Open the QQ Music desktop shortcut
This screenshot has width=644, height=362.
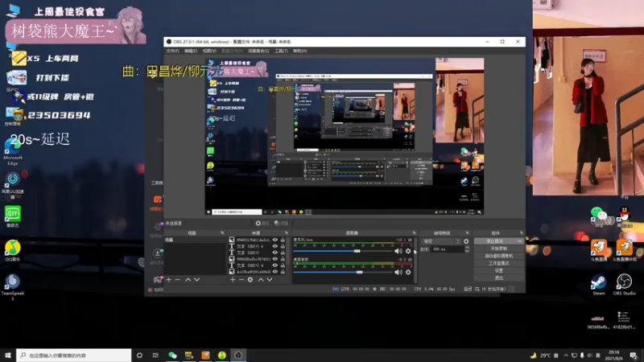pyautogui.click(x=13, y=250)
